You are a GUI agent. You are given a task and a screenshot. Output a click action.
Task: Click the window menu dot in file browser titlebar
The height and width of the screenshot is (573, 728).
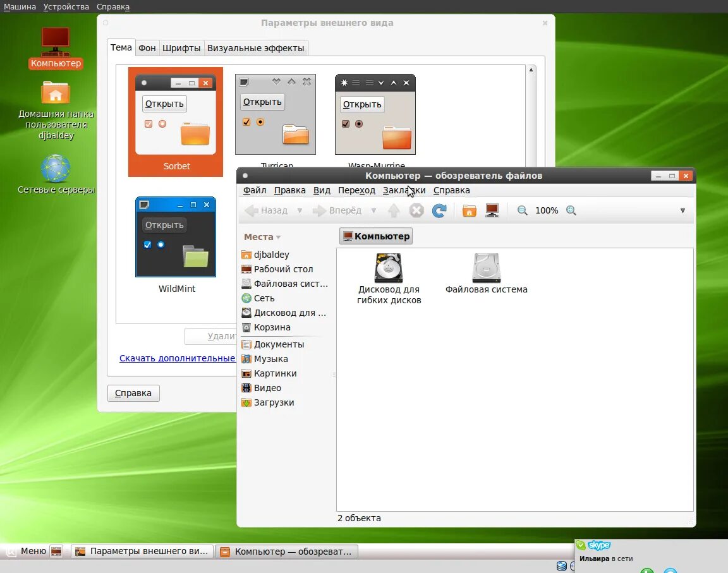245,176
